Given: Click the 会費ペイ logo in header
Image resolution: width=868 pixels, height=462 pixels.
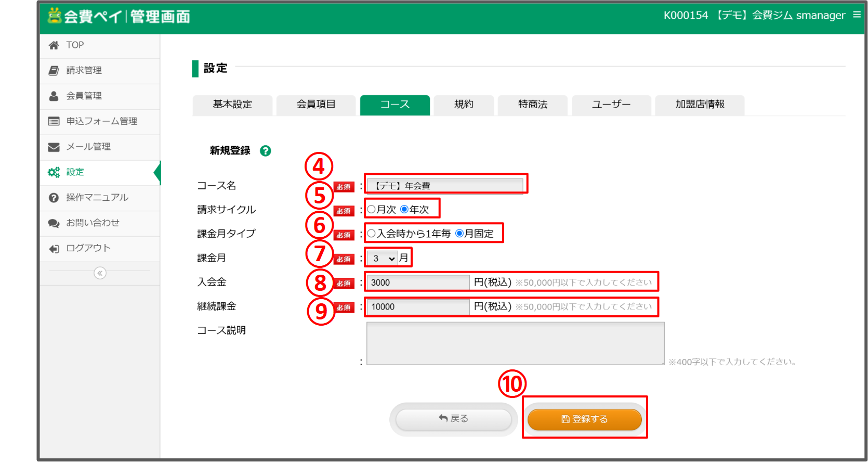Looking at the screenshot, I should (x=119, y=16).
